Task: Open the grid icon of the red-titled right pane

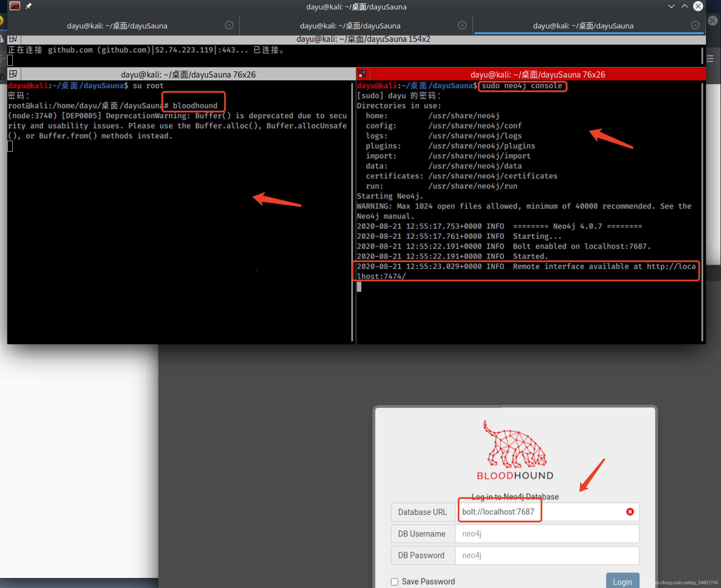Action: [362, 74]
